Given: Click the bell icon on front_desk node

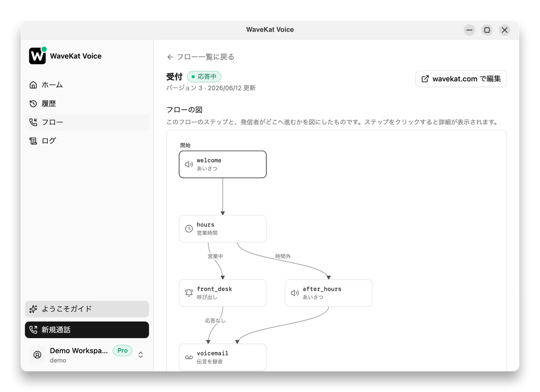Looking at the screenshot, I should click(189, 293).
